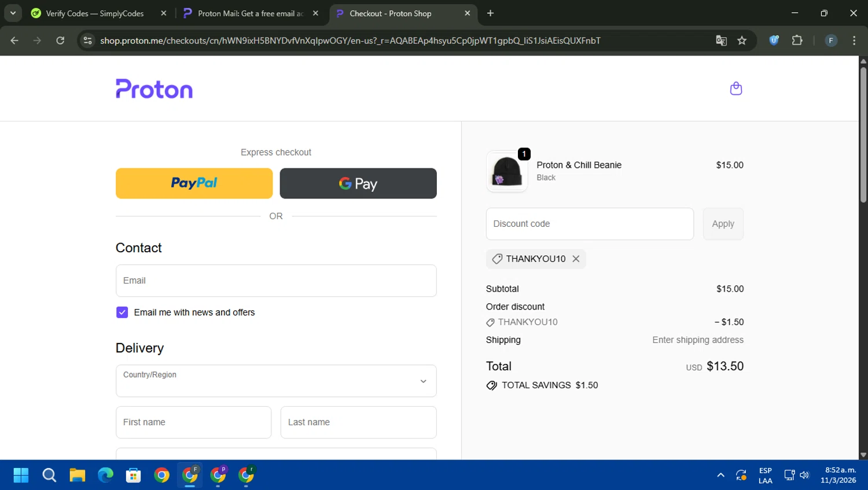Open Microsoft Store from taskbar
868x490 pixels.
click(x=133, y=476)
